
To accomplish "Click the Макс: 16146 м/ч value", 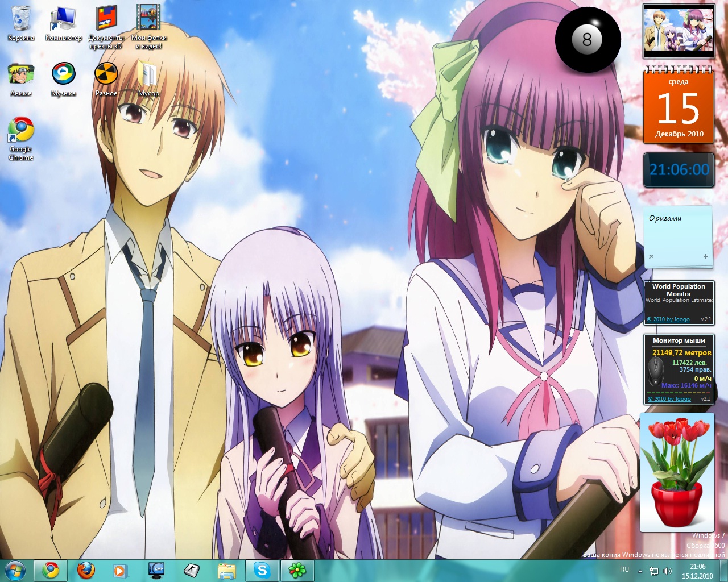I will click(686, 385).
